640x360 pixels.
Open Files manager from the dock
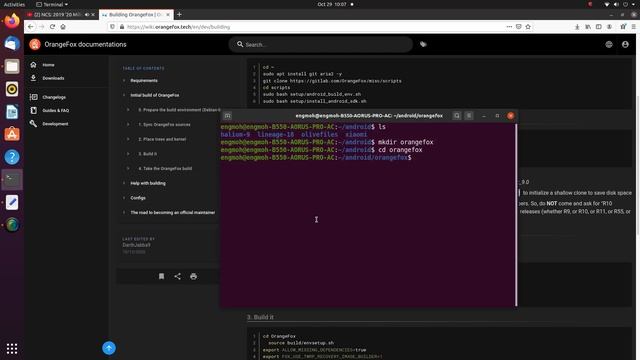(12, 66)
